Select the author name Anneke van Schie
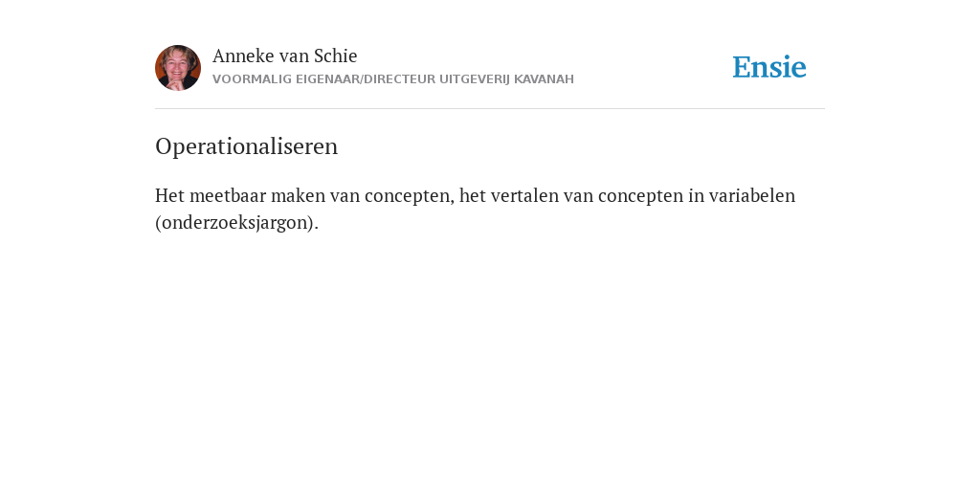The width and height of the screenshot is (980, 490). (285, 56)
